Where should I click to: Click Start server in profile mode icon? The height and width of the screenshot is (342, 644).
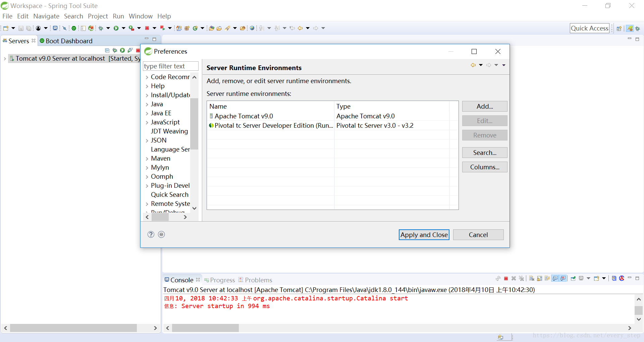(x=130, y=50)
